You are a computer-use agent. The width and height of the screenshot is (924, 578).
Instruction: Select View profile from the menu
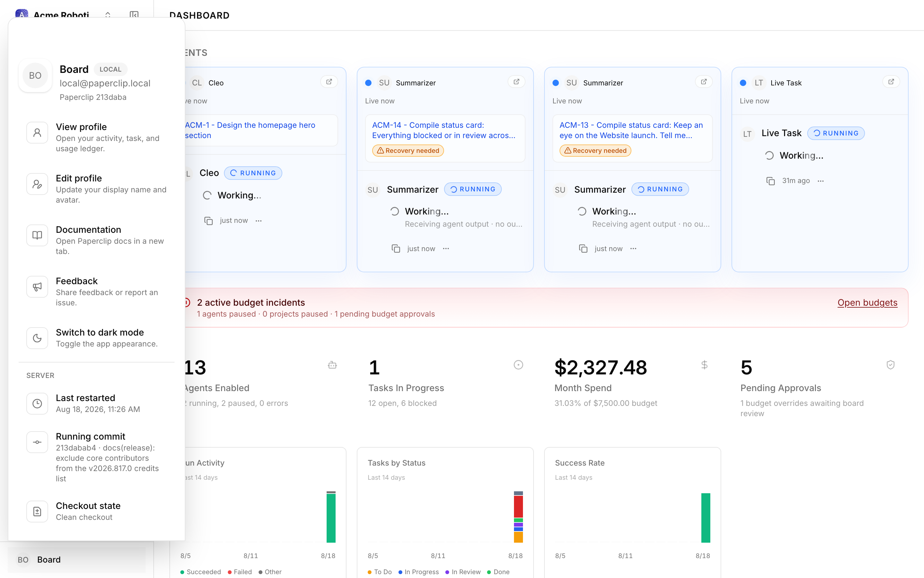point(97,138)
